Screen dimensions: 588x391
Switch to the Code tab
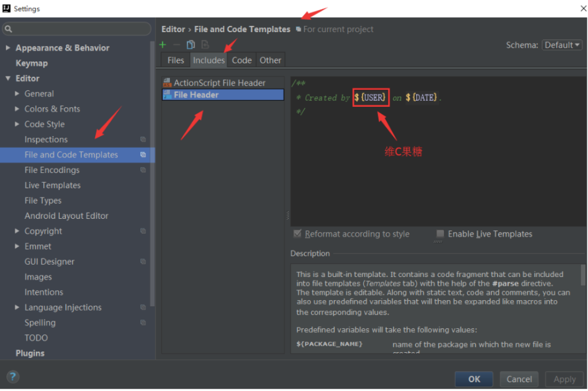241,60
